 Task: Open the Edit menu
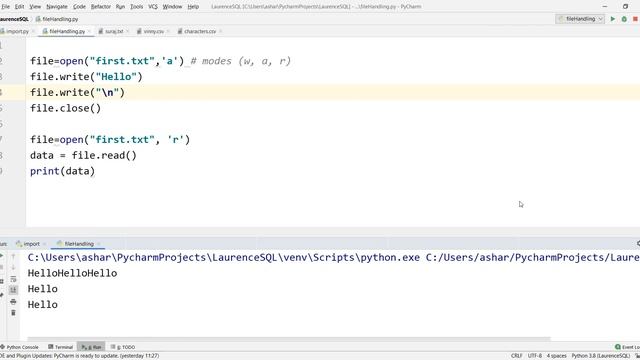(x=19, y=7)
